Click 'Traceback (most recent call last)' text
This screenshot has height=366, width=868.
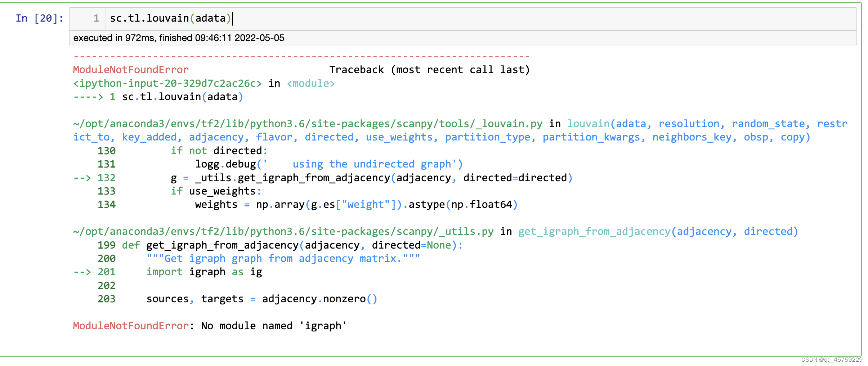[429, 70]
